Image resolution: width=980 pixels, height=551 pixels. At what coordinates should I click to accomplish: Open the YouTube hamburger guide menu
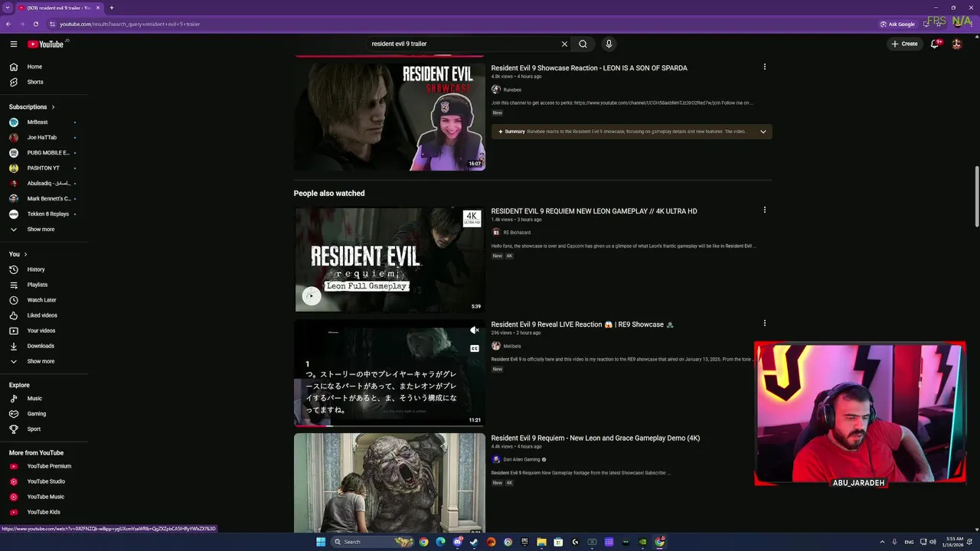[x=14, y=44]
